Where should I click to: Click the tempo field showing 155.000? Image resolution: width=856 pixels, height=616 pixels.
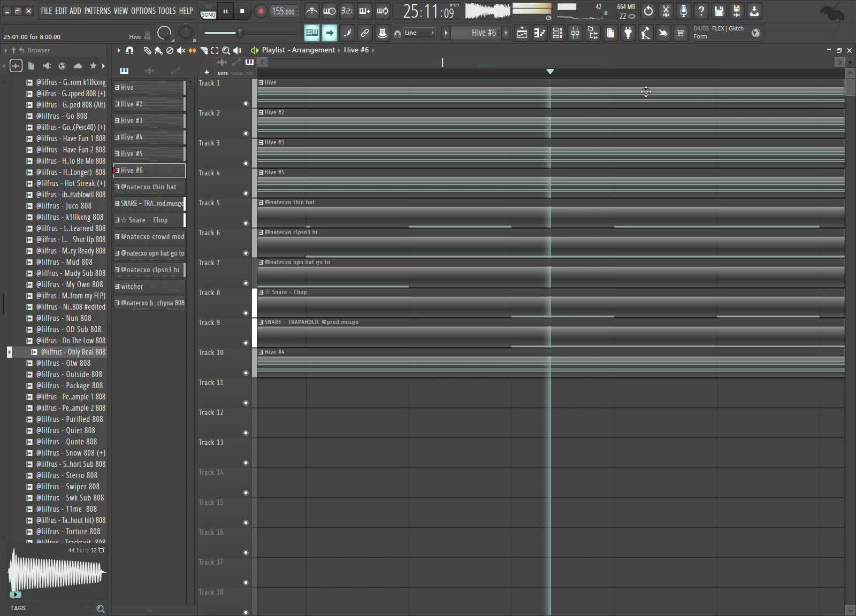tap(284, 11)
